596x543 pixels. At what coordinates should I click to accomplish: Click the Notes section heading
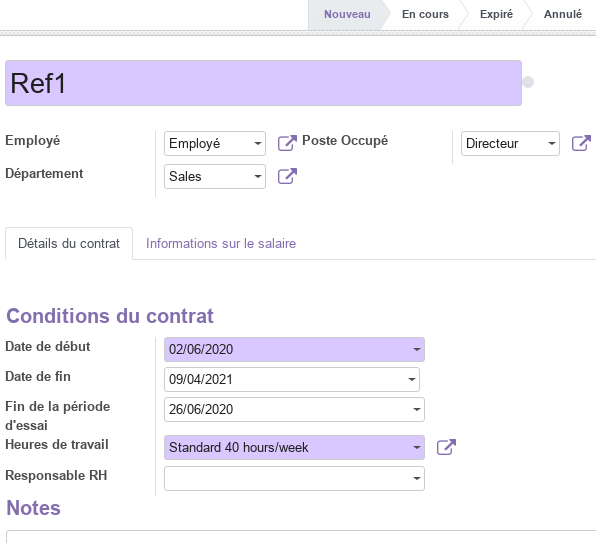click(x=33, y=508)
